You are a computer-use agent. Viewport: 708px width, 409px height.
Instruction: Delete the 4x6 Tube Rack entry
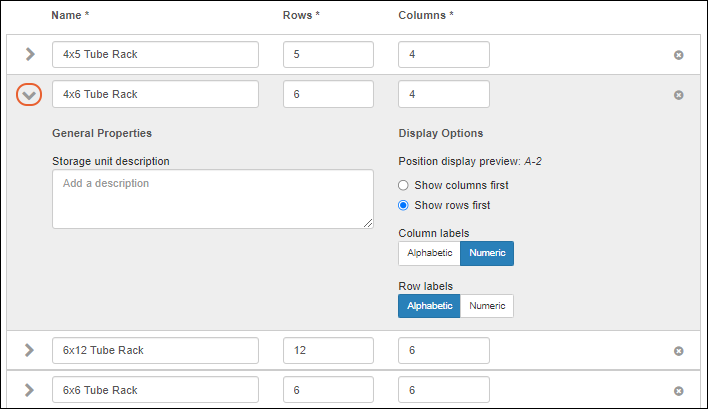coord(678,95)
